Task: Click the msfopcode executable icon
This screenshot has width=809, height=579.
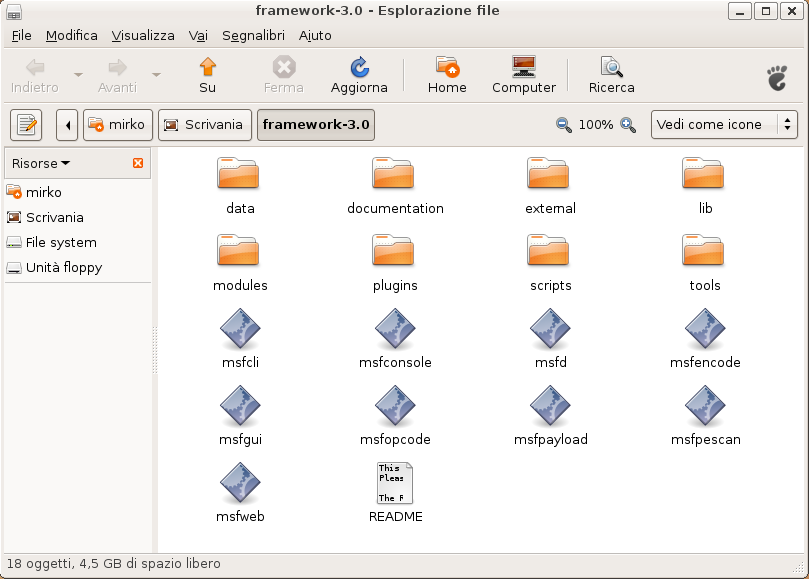Action: point(395,406)
